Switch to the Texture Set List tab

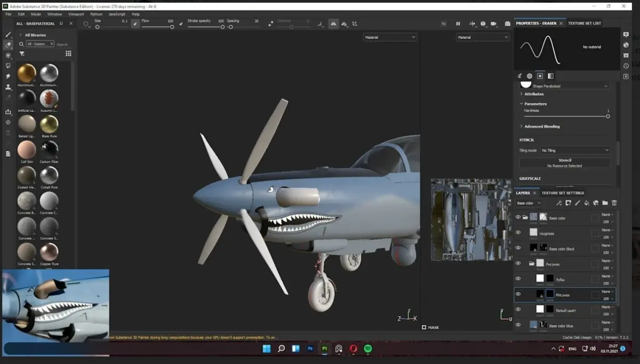pos(585,23)
